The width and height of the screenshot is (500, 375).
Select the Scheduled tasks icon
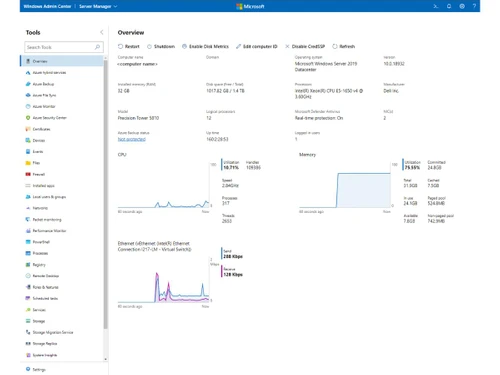point(28,298)
